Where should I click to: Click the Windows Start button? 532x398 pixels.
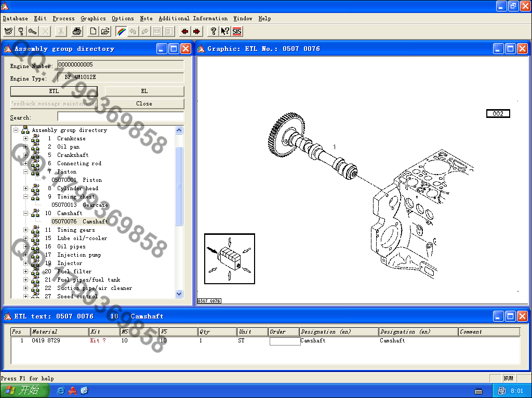[25, 390]
